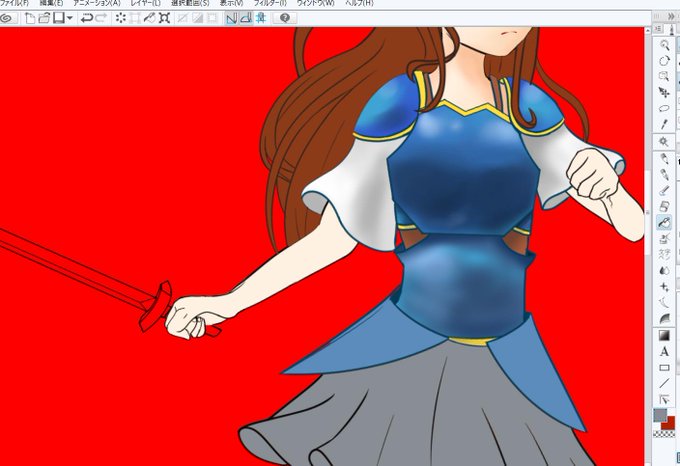Open the ウィンドウ(W) menu
Screen dimensions: 680x466
(315, 3)
